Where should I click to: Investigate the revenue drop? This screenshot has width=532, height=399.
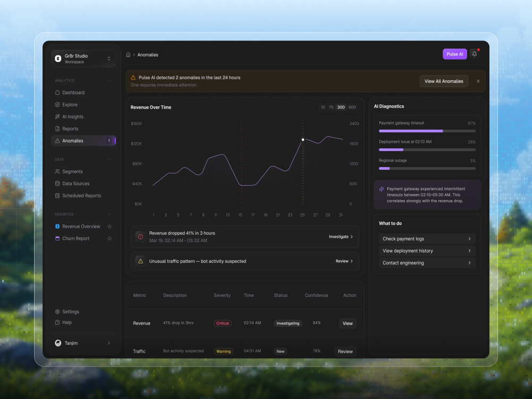click(x=340, y=237)
